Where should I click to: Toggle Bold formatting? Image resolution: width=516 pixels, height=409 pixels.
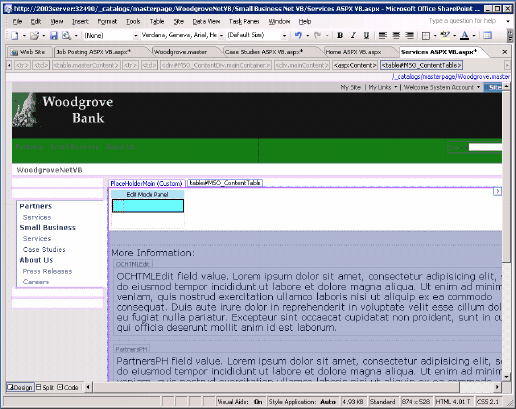pyautogui.click(x=340, y=35)
